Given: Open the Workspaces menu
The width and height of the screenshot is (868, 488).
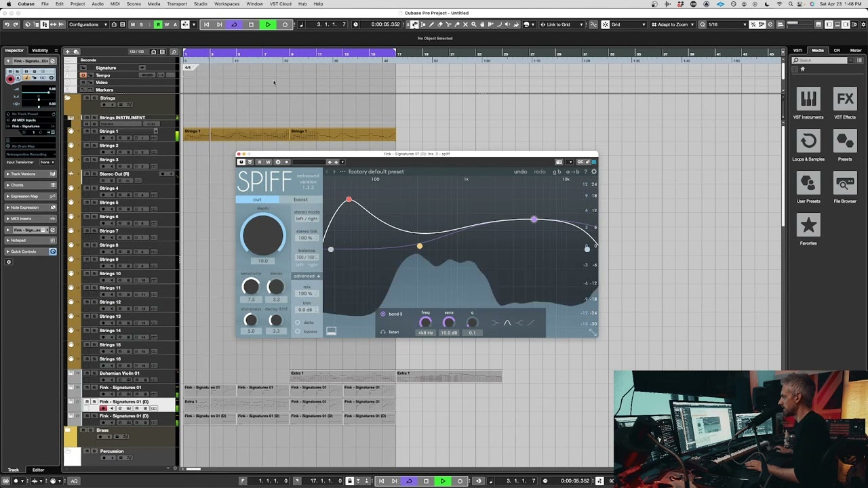Looking at the screenshot, I should coord(226,4).
